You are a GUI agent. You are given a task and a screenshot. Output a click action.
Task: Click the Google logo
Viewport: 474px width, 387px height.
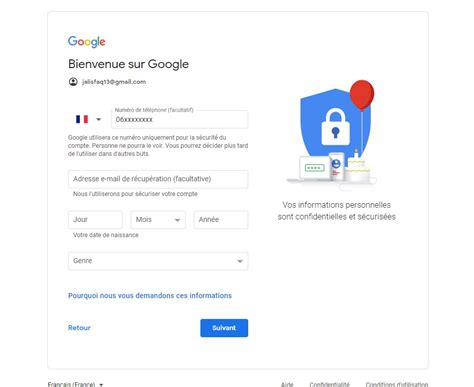[87, 42]
